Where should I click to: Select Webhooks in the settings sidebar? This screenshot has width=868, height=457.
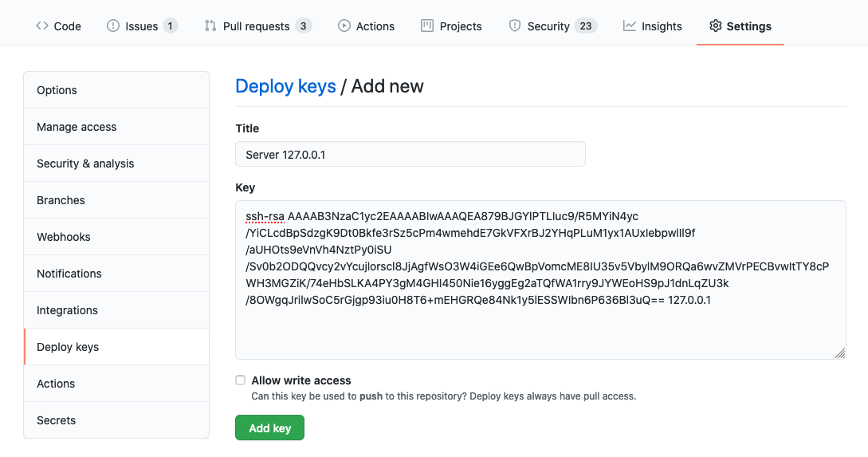pyautogui.click(x=64, y=237)
